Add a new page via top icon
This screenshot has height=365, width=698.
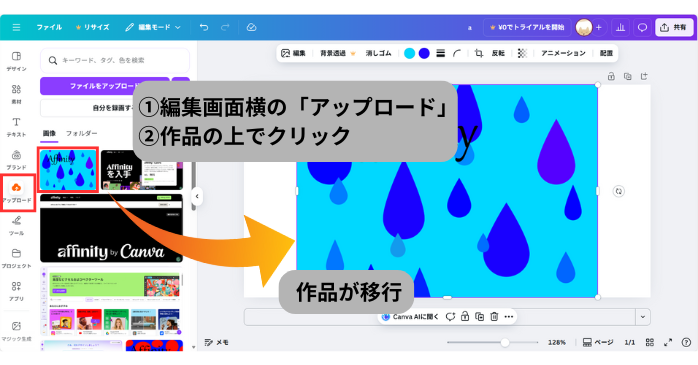[x=644, y=77]
